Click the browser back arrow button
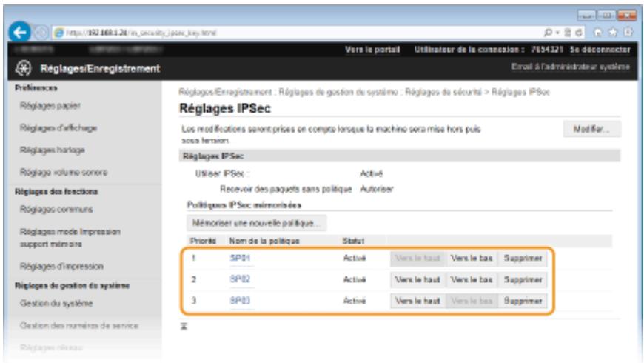The height and width of the screenshot is (363, 644). (19, 32)
